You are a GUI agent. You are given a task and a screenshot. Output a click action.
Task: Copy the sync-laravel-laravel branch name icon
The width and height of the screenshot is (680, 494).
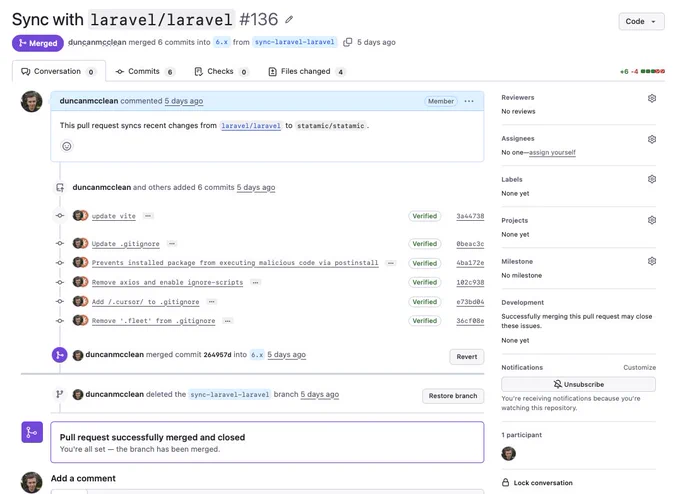(x=348, y=42)
